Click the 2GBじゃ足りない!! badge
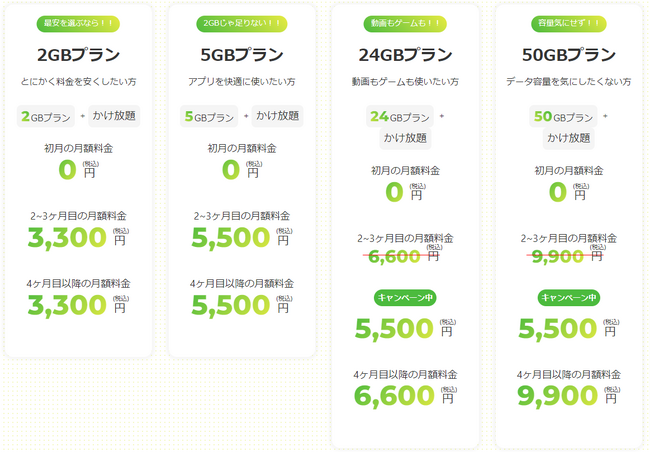The image size is (650, 453). pyautogui.click(x=241, y=22)
